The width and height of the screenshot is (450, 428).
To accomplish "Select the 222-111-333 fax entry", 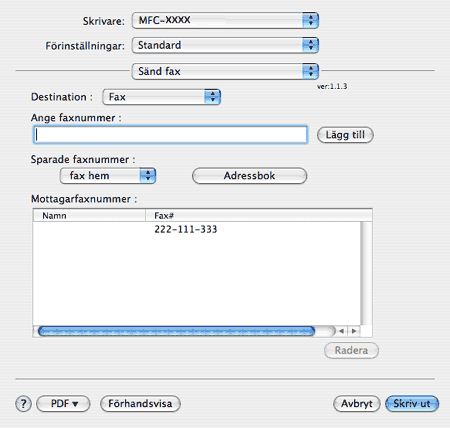I will 197,229.
